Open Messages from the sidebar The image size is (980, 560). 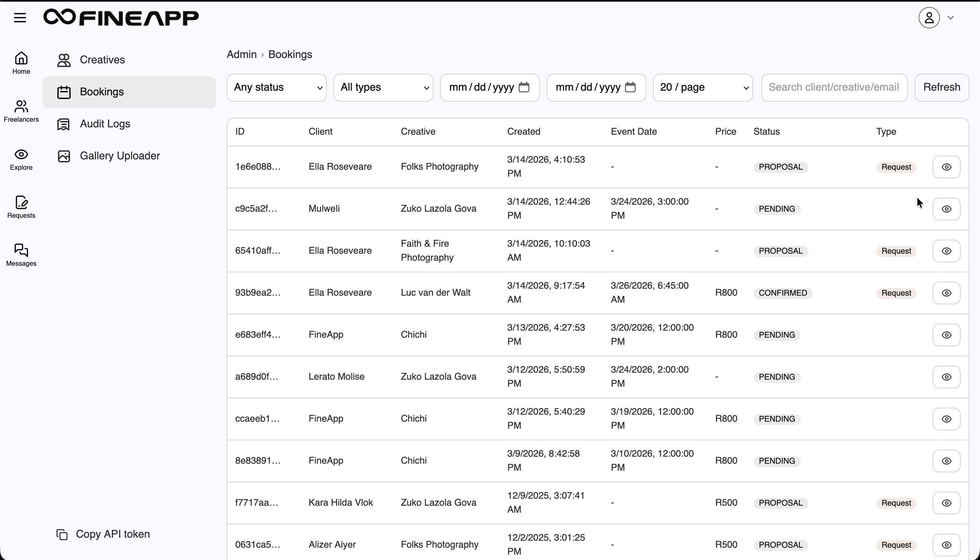coord(21,254)
